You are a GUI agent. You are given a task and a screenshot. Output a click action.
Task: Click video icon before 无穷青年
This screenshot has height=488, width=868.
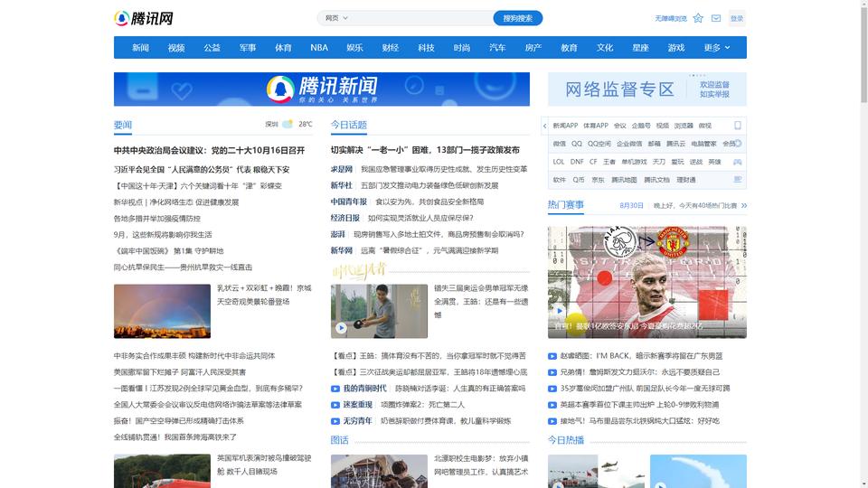point(335,421)
